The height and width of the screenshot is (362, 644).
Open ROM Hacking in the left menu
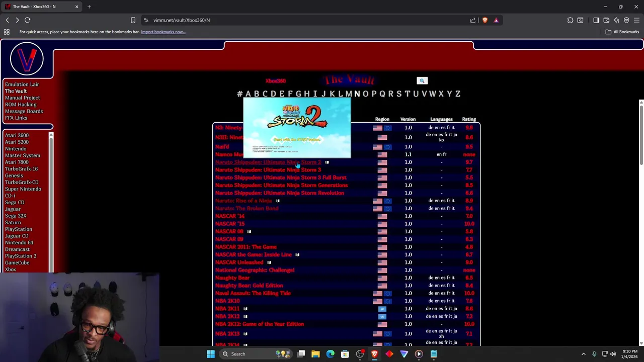(x=21, y=105)
